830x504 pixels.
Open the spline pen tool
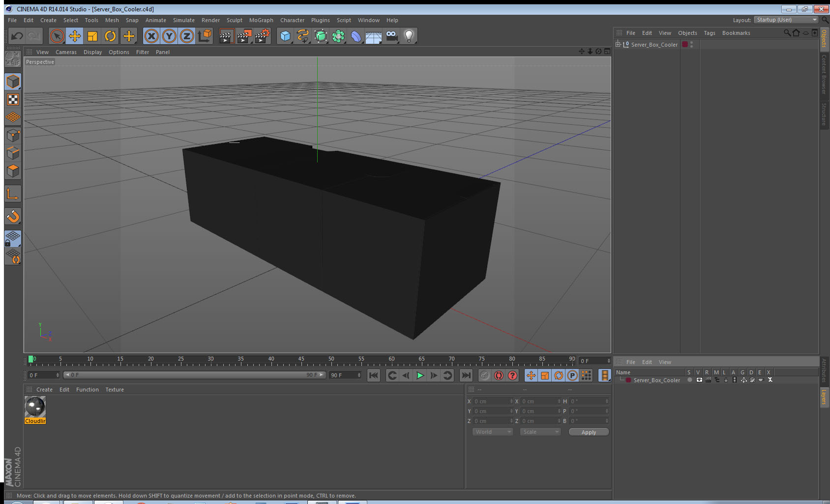[303, 36]
